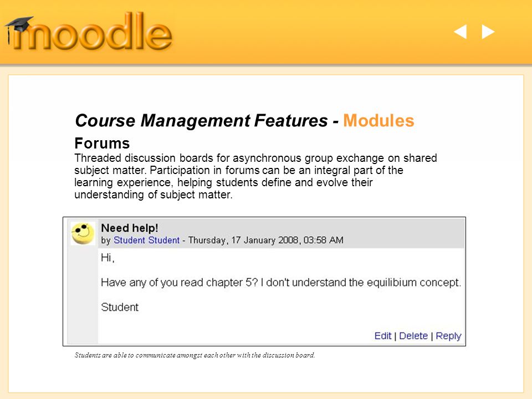Image resolution: width=532 pixels, height=399 pixels.
Task: Click the sentence about chapter 5 equilibrium
Action: click(x=281, y=282)
